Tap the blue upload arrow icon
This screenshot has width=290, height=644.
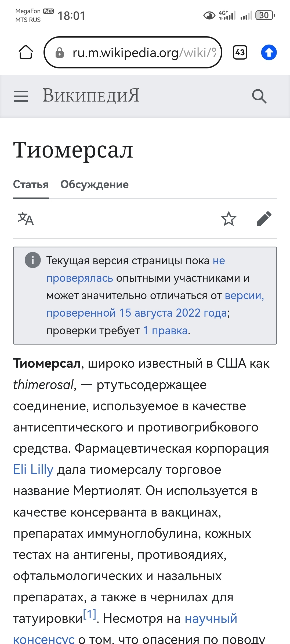pyautogui.click(x=269, y=52)
